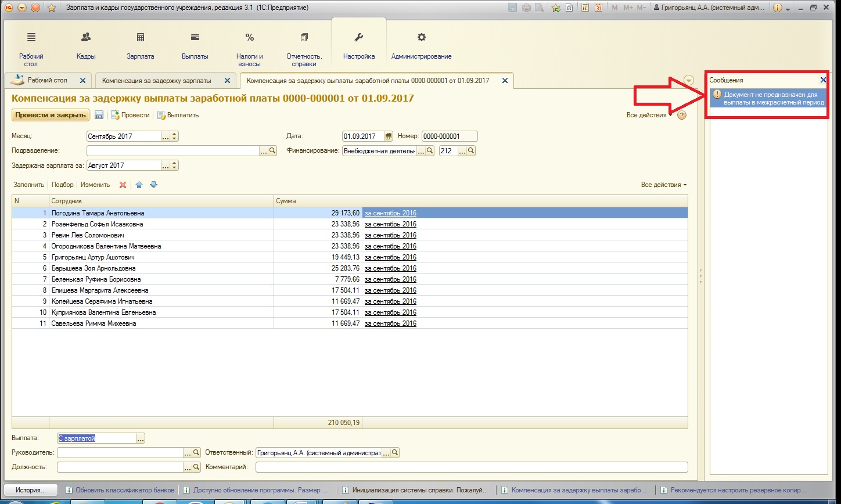Viewport: 841px width, 504px height.
Task: Open calendar icon in title bar
Action: [598, 8]
